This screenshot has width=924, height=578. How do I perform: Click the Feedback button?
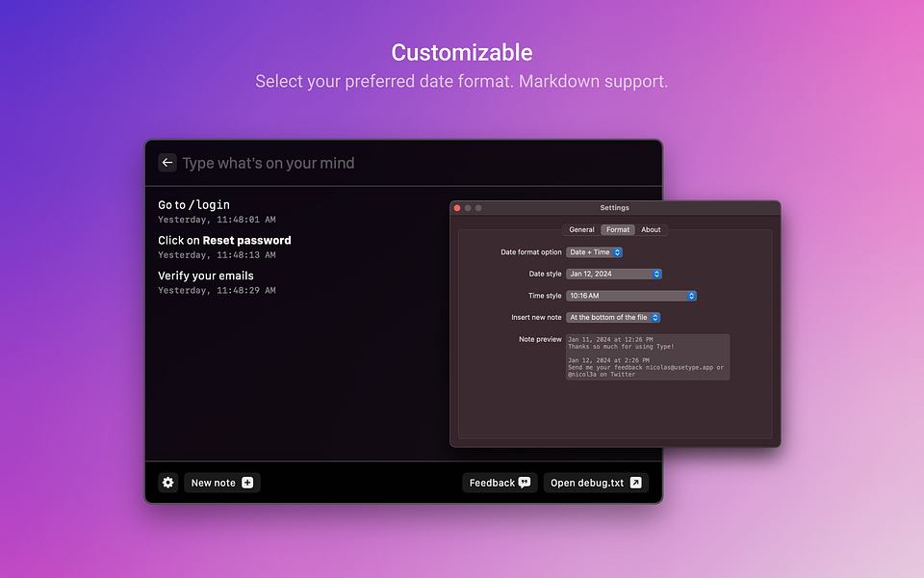coord(499,482)
